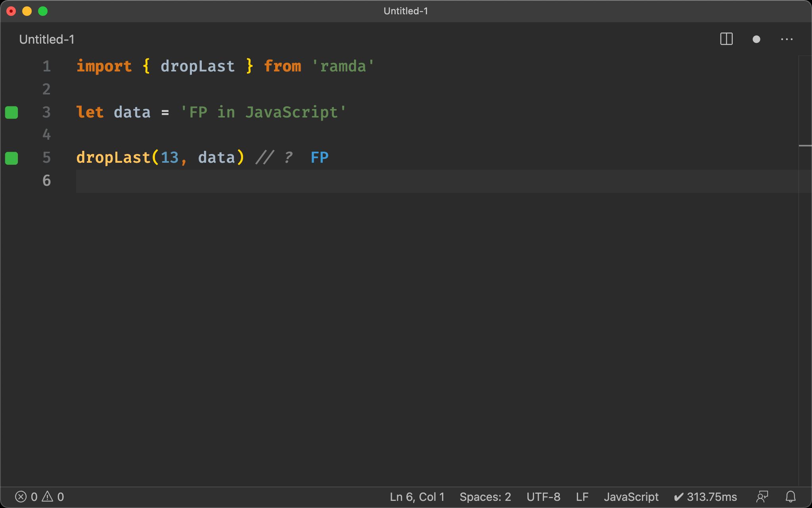Open the errors count in status bar

coord(26,497)
